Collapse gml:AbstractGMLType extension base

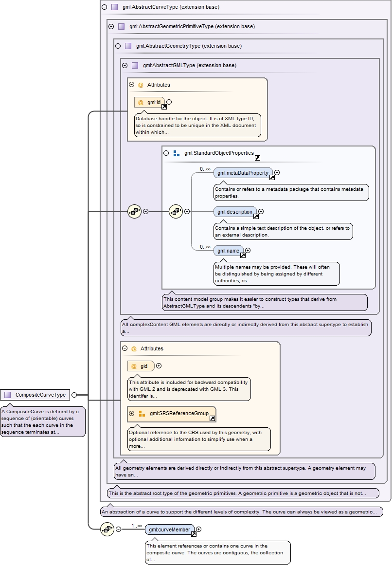(125, 65)
